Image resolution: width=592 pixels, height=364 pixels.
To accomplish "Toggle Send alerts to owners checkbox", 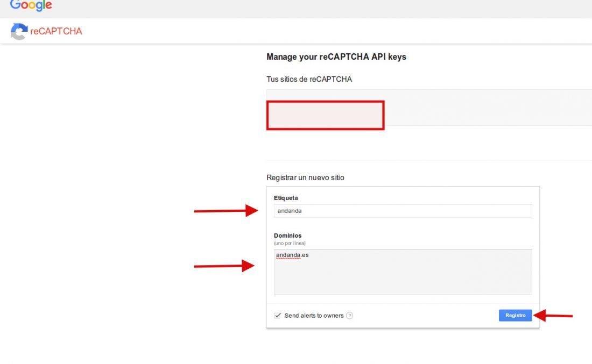I will pyautogui.click(x=278, y=316).
